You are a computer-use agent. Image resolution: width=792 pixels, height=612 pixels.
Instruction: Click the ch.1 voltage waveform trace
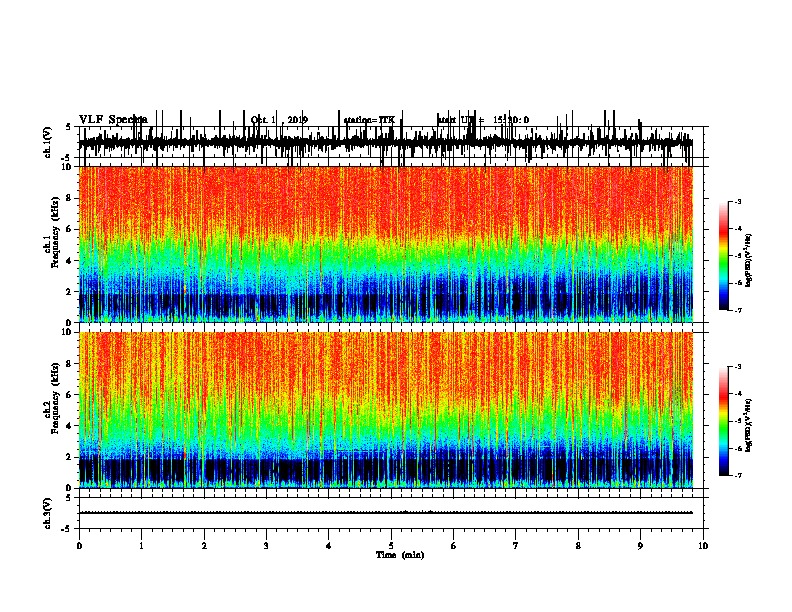tap(386, 141)
